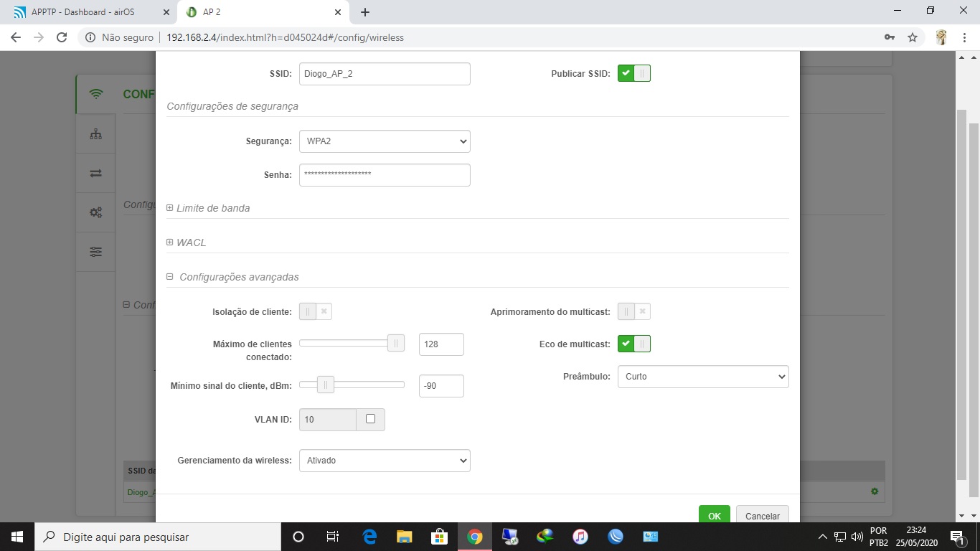Turn off the Eco de multicast switch
Viewport: 980px width, 551px height.
634,344
